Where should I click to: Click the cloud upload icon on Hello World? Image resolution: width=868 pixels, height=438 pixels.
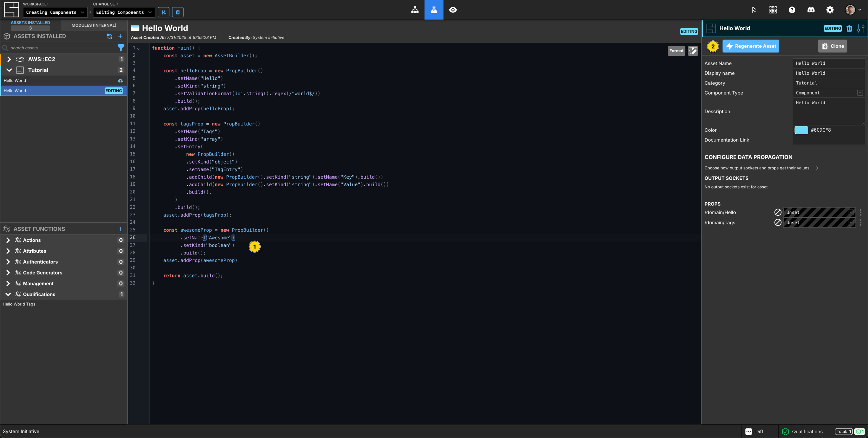coord(120,81)
